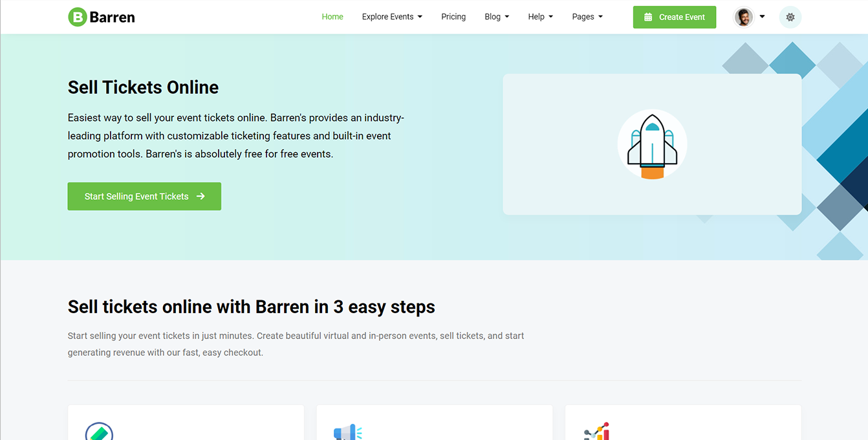Click the Barren wordmark text

pos(112,17)
